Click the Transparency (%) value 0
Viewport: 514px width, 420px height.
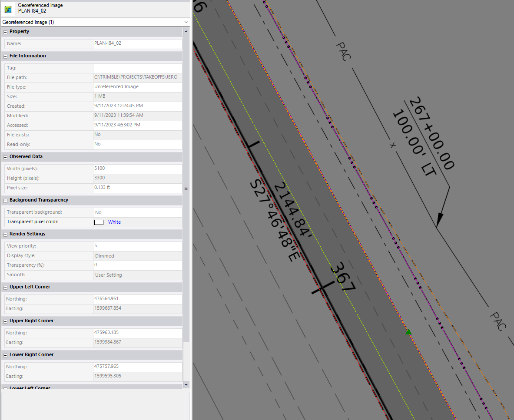point(138,265)
